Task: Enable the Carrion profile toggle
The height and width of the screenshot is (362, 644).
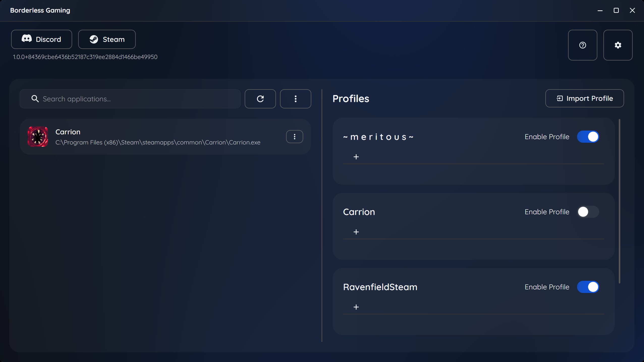Action: [x=588, y=212]
